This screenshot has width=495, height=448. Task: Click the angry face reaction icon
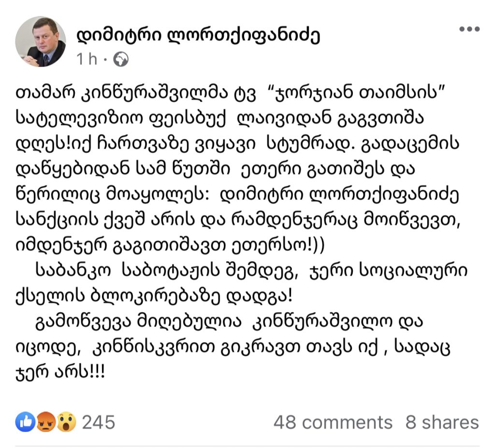[x=46, y=422]
